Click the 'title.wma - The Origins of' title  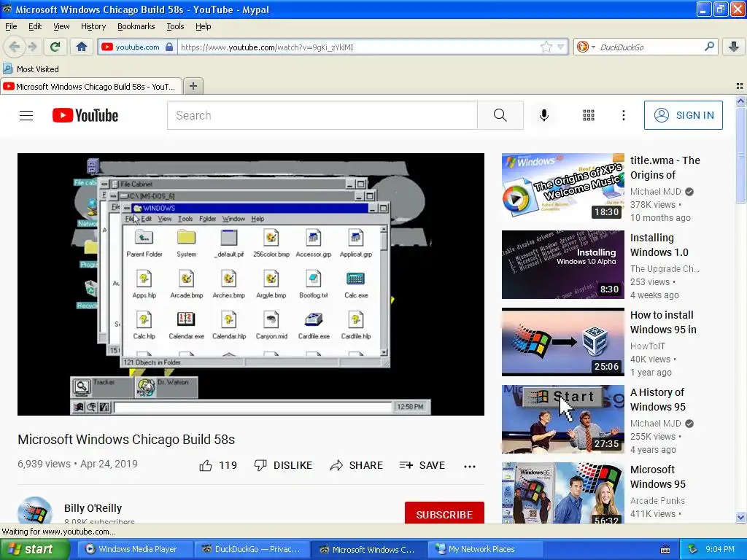(x=665, y=168)
